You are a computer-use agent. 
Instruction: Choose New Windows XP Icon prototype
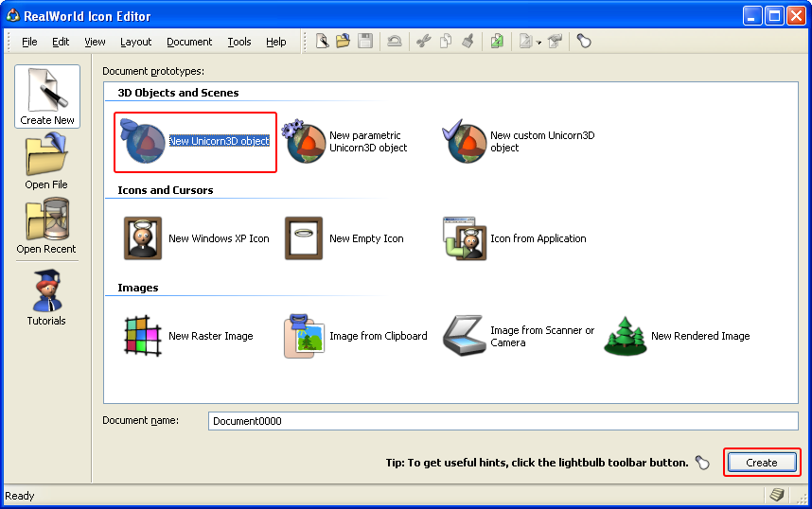click(x=196, y=238)
